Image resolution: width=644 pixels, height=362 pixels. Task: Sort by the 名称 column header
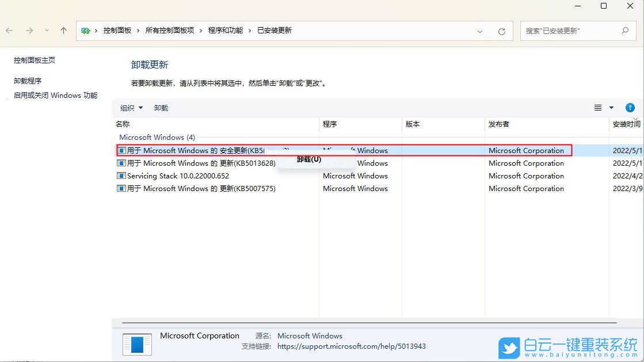click(123, 124)
